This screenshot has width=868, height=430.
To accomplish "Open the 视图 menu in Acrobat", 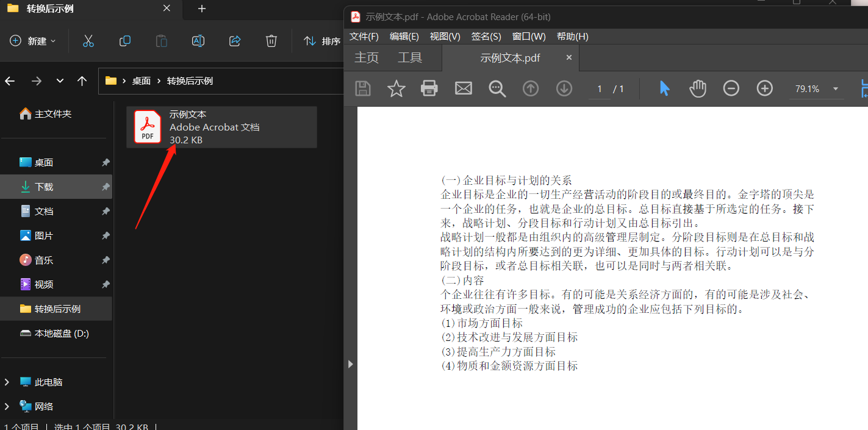I will pos(445,36).
